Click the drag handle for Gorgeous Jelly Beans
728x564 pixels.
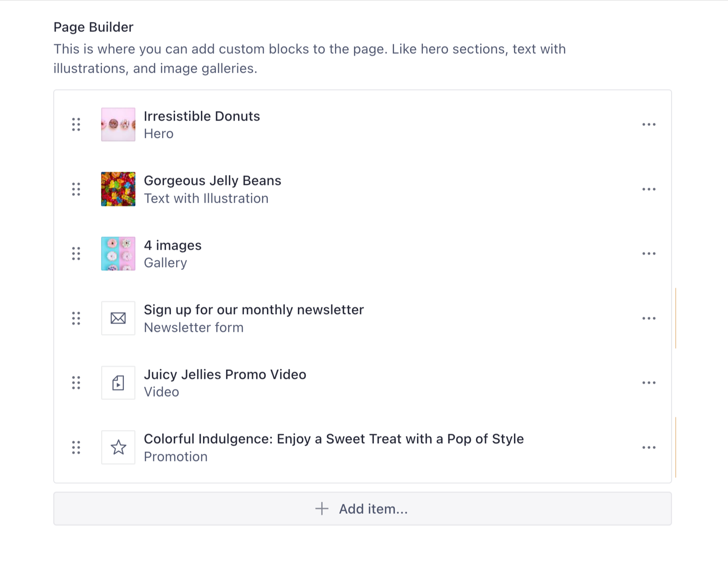click(76, 189)
